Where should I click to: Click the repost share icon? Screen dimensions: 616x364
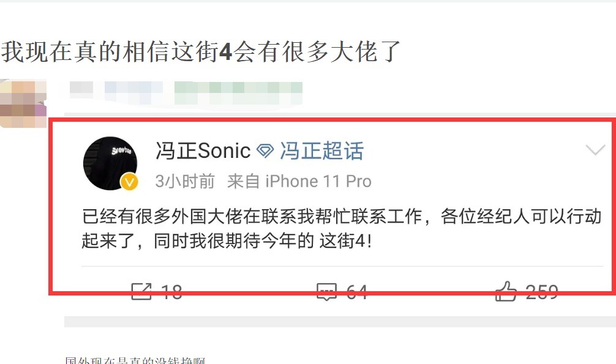click(x=141, y=291)
